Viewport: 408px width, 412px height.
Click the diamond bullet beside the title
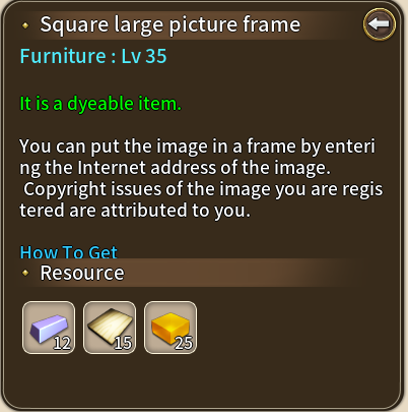25,25
